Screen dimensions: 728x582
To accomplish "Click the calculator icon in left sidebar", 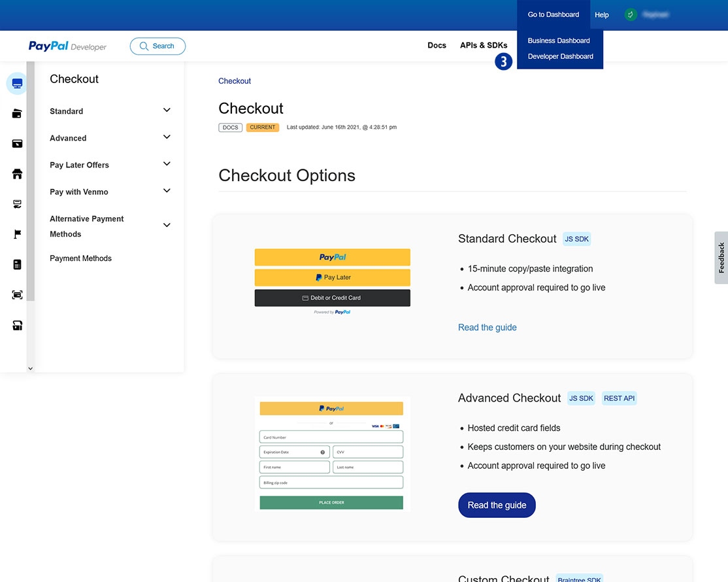I will click(x=17, y=264).
